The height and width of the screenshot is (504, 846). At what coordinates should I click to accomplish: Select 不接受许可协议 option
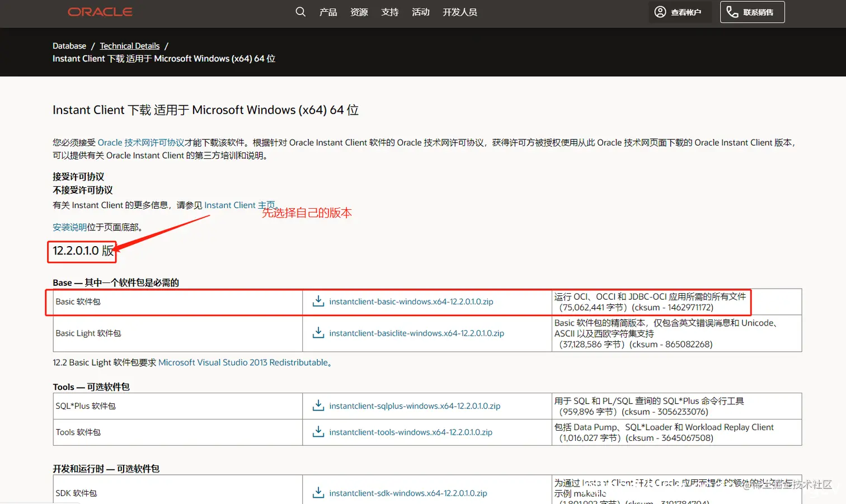83,190
